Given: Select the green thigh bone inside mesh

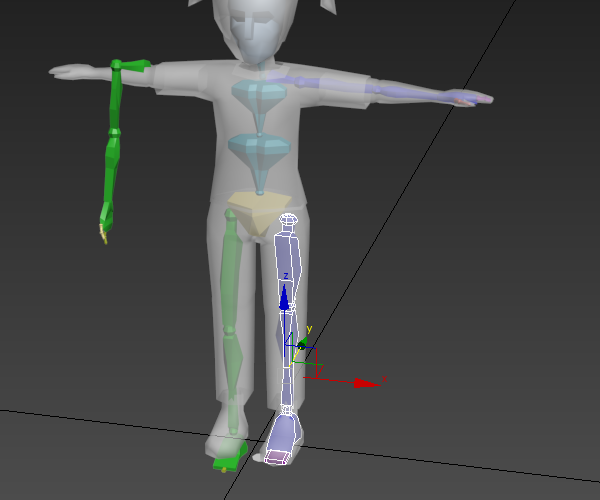Looking at the screenshot, I should [x=231, y=268].
